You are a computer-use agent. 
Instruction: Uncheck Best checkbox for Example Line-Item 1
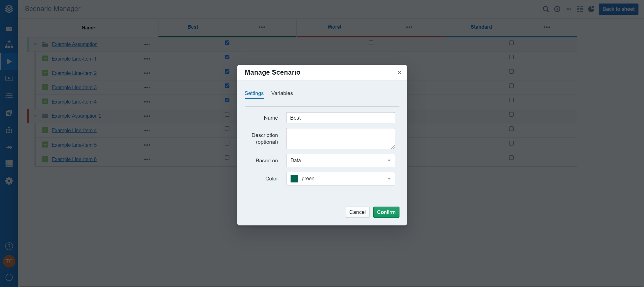point(227,57)
